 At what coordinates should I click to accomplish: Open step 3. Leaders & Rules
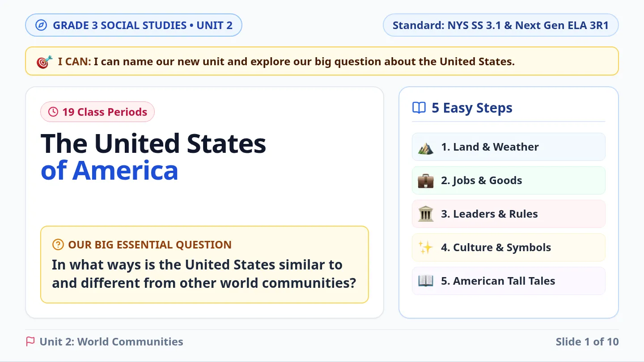coord(508,214)
